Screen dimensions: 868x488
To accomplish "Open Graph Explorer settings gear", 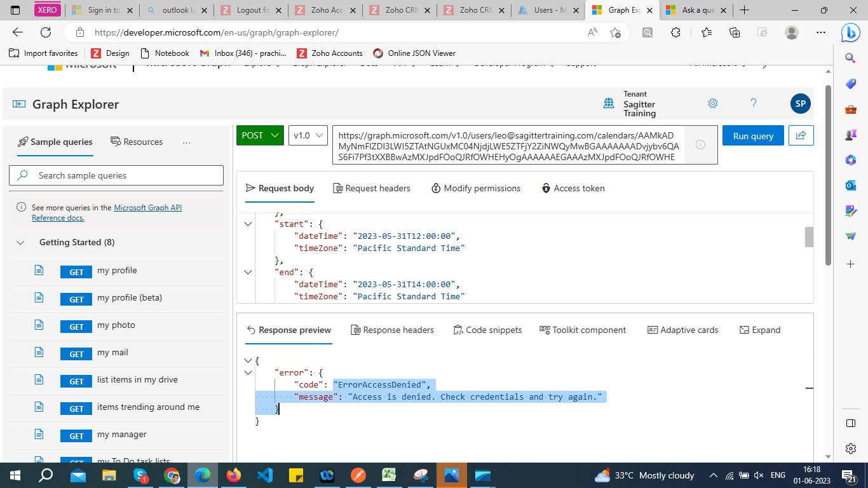I will (713, 103).
